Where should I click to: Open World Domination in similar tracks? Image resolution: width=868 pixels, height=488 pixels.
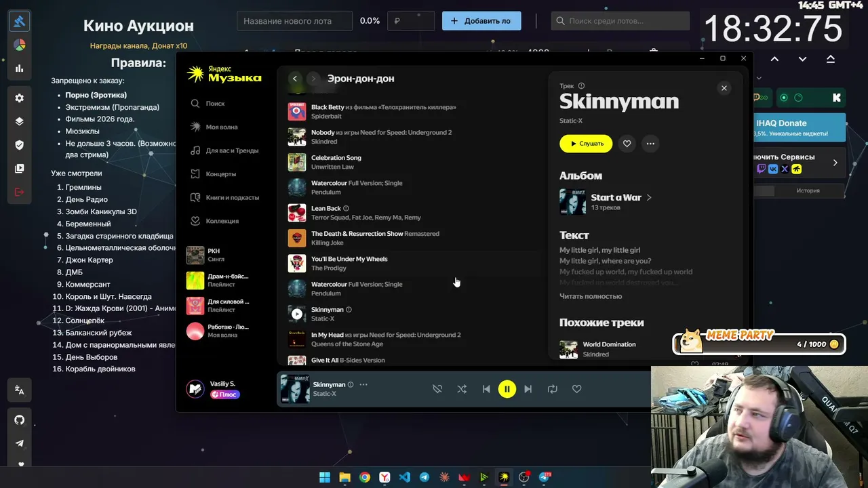coord(609,344)
